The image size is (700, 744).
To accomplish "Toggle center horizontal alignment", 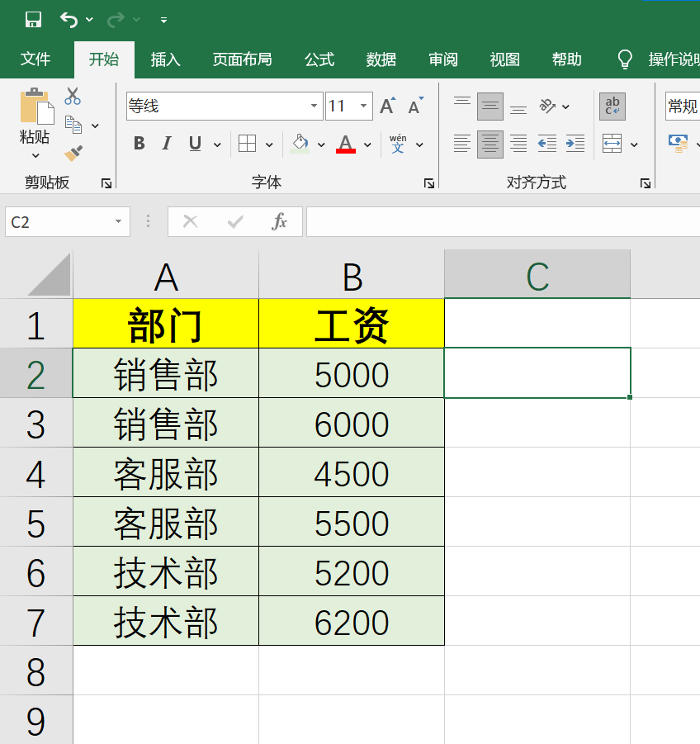I will 490,144.
